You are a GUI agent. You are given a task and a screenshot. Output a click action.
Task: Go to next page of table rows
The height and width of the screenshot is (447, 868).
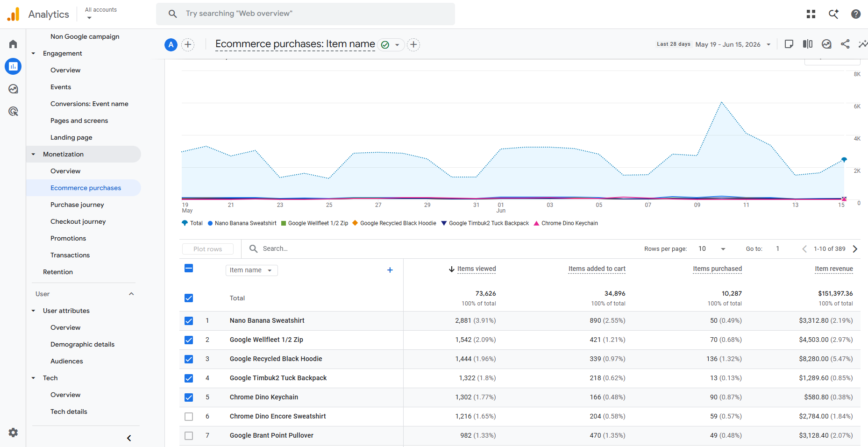pos(855,249)
